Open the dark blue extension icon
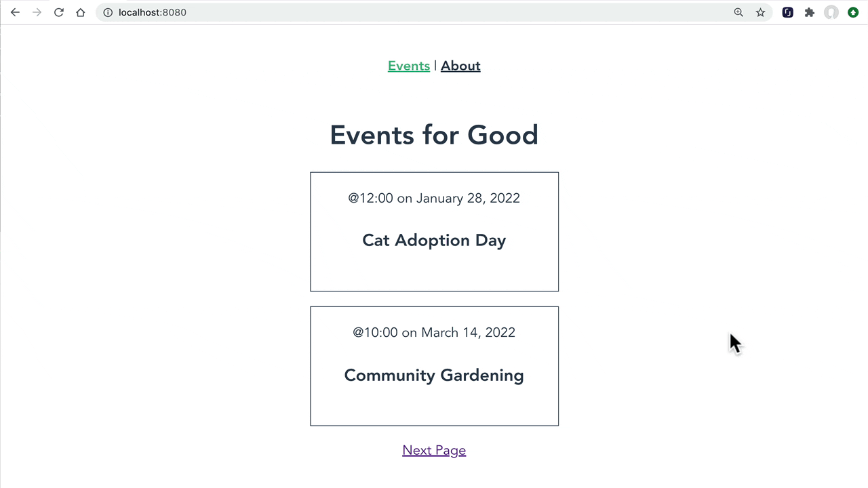 pos(787,12)
